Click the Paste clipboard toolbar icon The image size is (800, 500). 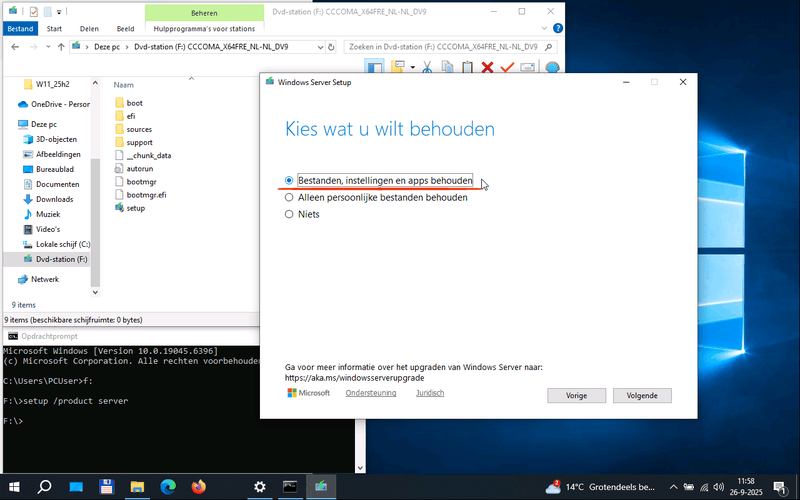pyautogui.click(x=467, y=67)
